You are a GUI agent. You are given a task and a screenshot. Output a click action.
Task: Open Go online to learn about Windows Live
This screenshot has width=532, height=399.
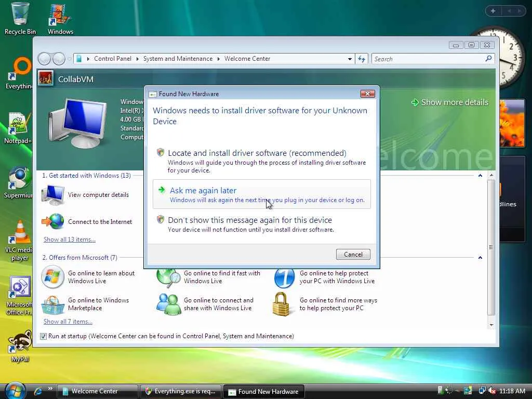(x=88, y=277)
